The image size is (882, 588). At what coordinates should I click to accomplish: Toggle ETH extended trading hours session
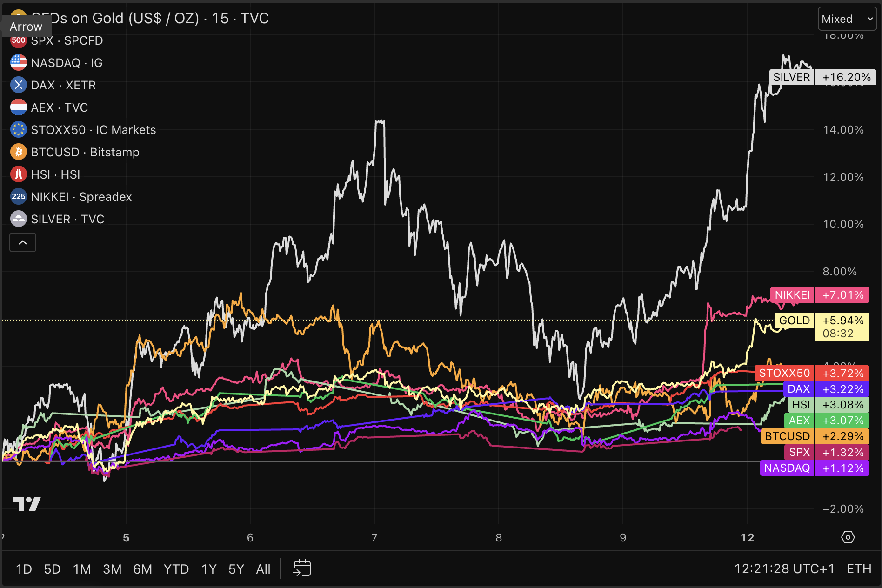tap(859, 569)
